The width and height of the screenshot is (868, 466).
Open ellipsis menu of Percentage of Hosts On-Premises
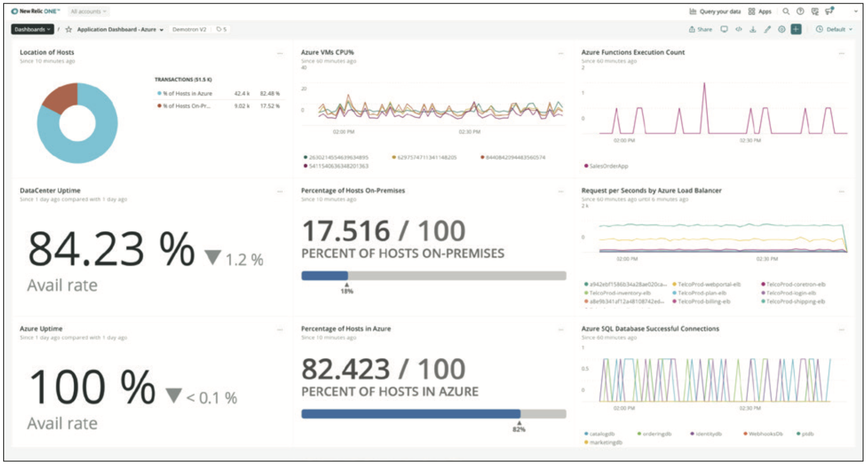(560, 191)
